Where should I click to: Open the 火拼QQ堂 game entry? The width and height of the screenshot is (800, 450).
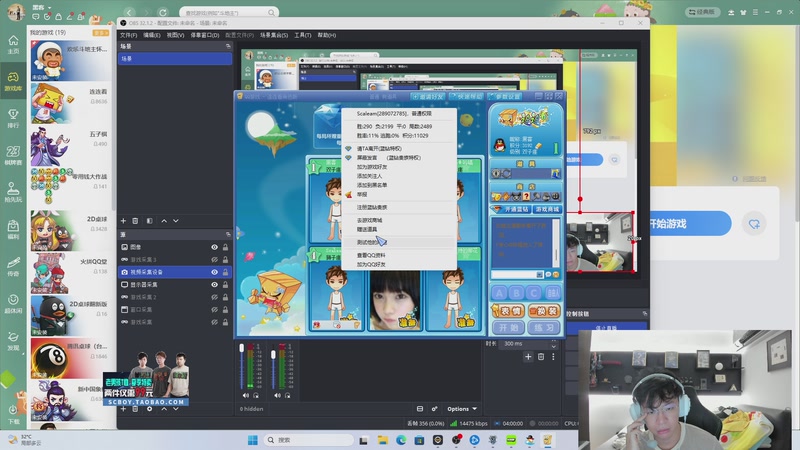[70, 272]
